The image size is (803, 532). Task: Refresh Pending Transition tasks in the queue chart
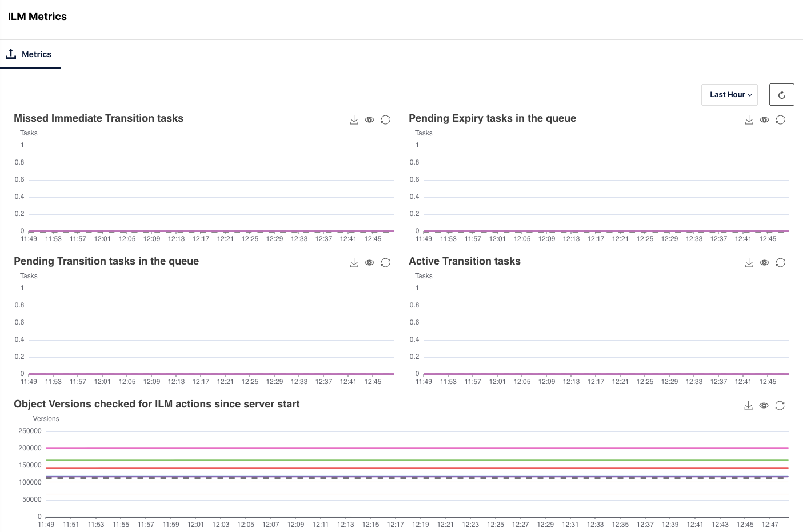tap(386, 263)
